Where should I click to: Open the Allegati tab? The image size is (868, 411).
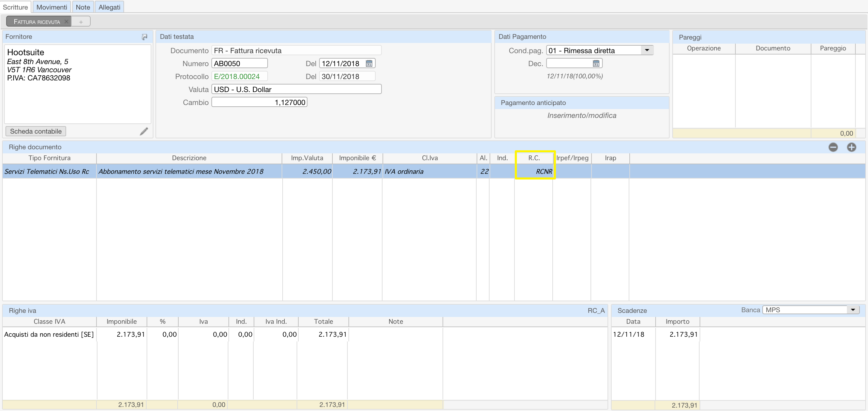pos(109,7)
